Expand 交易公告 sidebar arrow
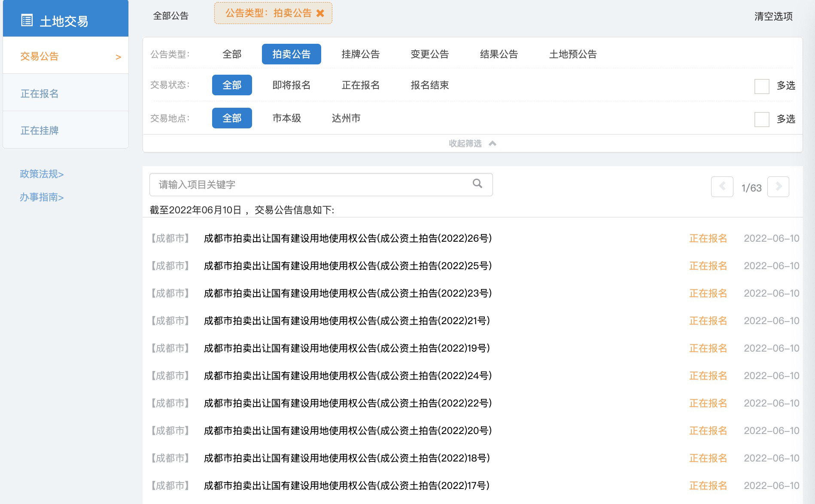 (x=119, y=57)
